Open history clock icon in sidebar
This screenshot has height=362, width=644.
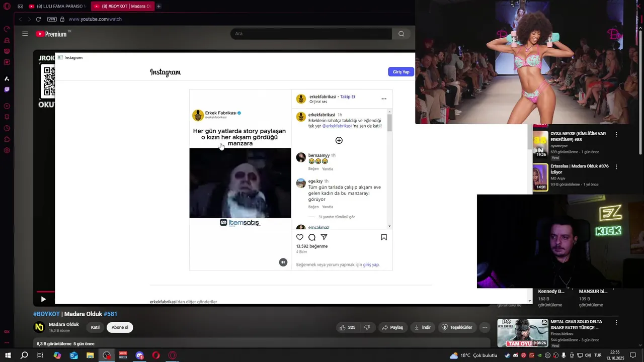pyautogui.click(x=7, y=128)
